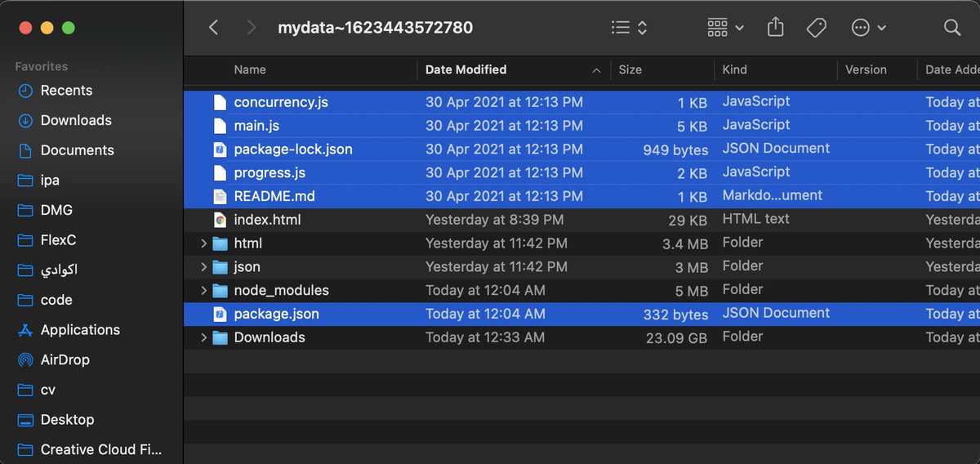Click the window title mydata~1623443572780
The width and height of the screenshot is (980, 464).
point(375,28)
